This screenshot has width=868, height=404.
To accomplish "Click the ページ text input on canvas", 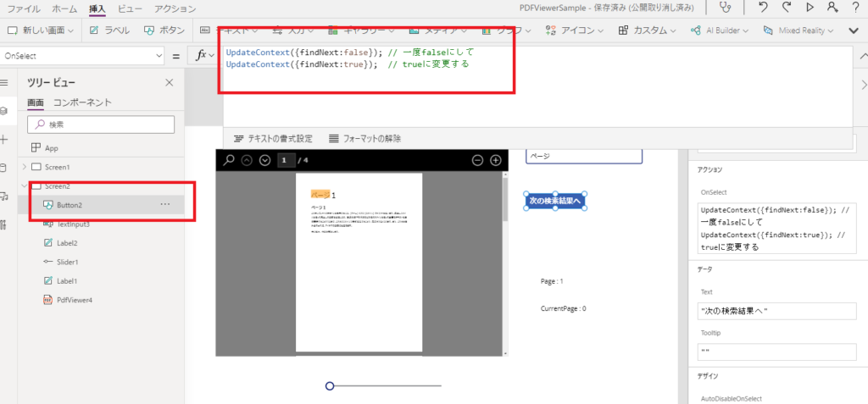I will [x=584, y=156].
